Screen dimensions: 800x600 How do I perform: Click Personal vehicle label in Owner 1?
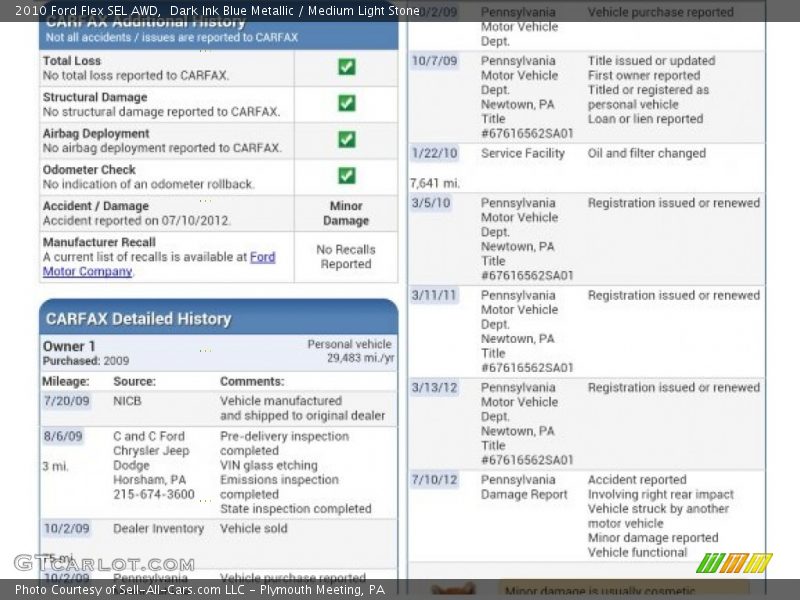[x=349, y=344]
